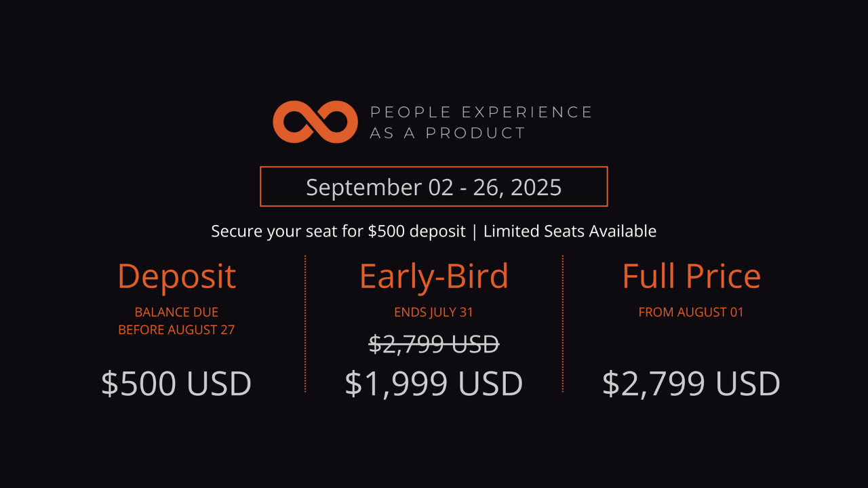Click the "BEFORE AUGUST 27" deadline line

[176, 330]
